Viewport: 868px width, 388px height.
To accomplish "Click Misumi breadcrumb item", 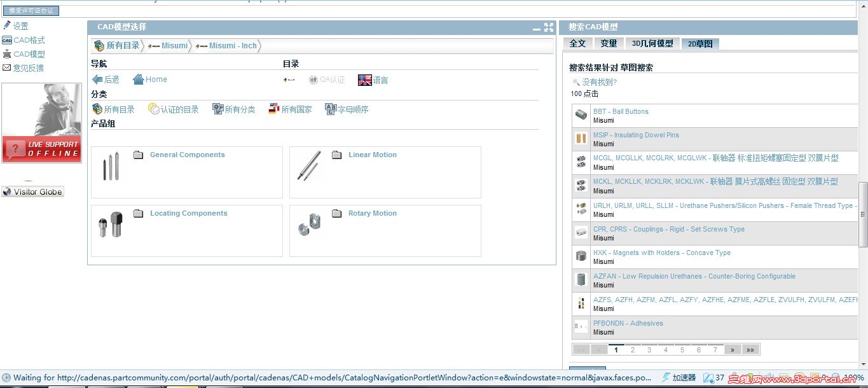I will [x=174, y=46].
